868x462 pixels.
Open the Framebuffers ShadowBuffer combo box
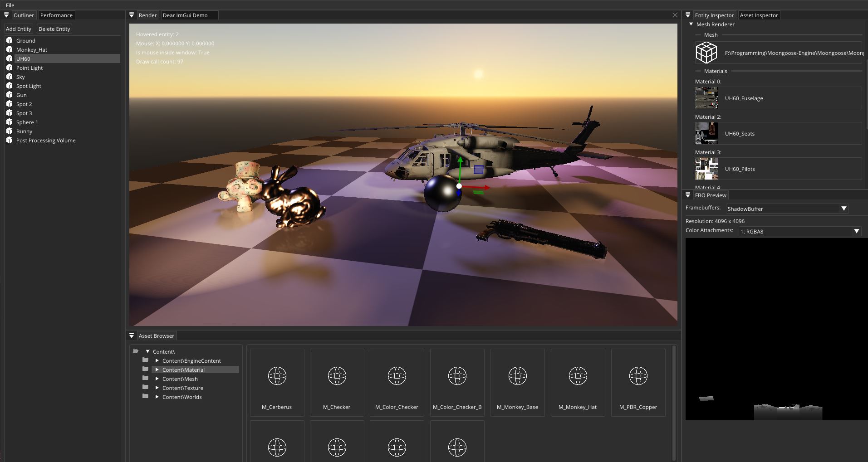click(787, 209)
